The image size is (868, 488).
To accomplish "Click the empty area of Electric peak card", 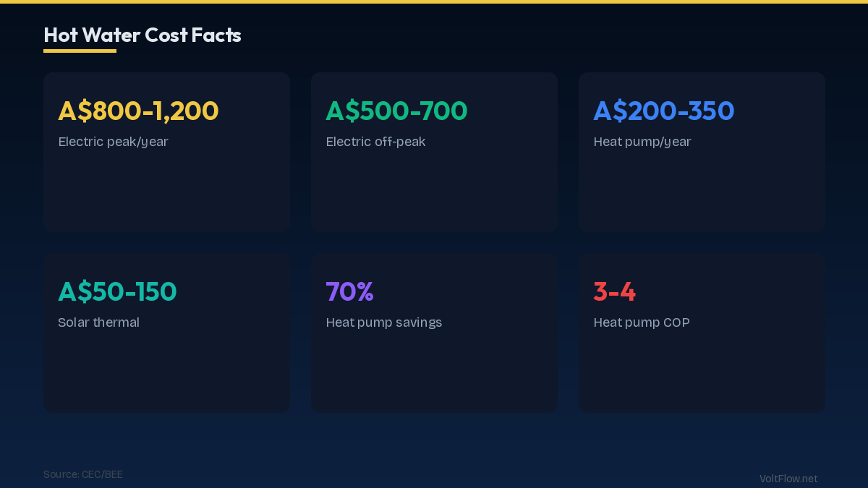I will [166, 192].
